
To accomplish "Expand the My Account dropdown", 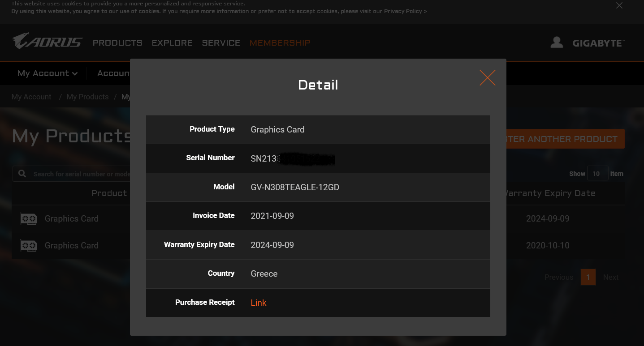I will 48,73.
